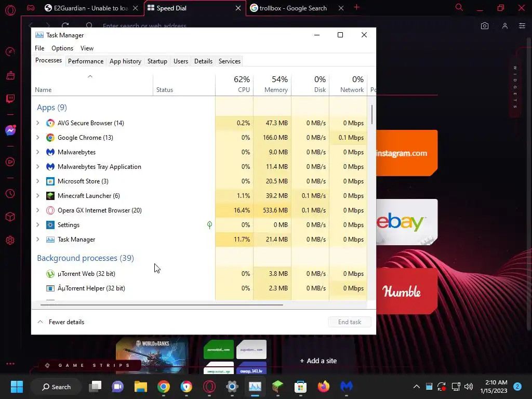Image resolution: width=532 pixels, height=399 pixels.
Task: Click volume speaker icon in system tray
Action: coord(469,387)
